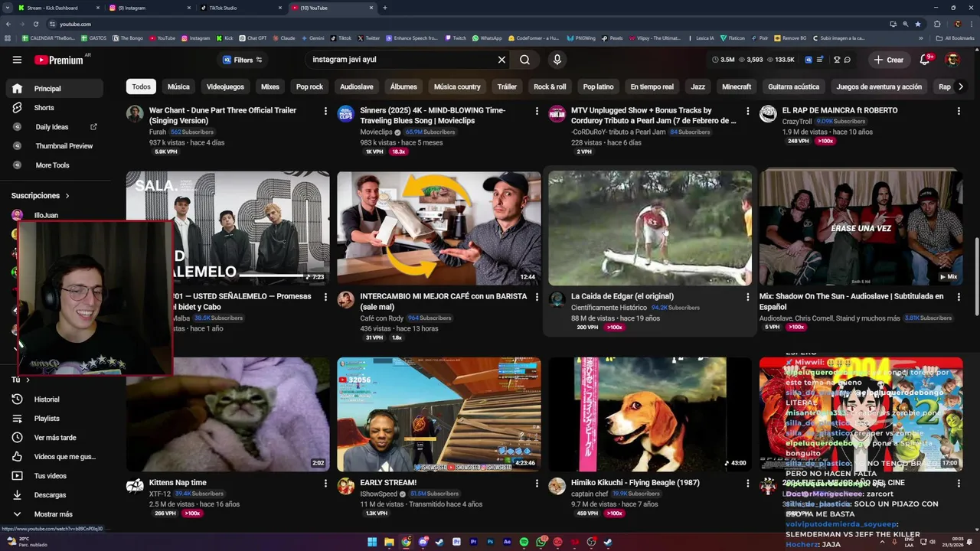Select the Música filter chip
Screen dimensions: 980x551
tap(178, 86)
